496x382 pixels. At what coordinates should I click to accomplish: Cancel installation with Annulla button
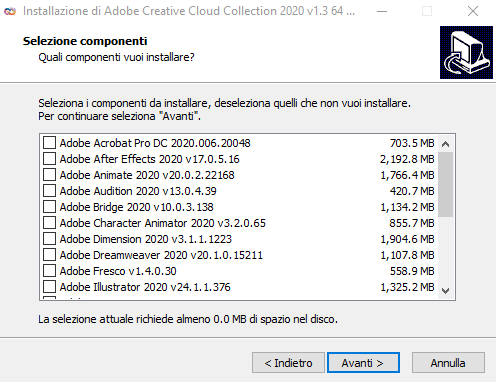pyautogui.click(x=448, y=363)
